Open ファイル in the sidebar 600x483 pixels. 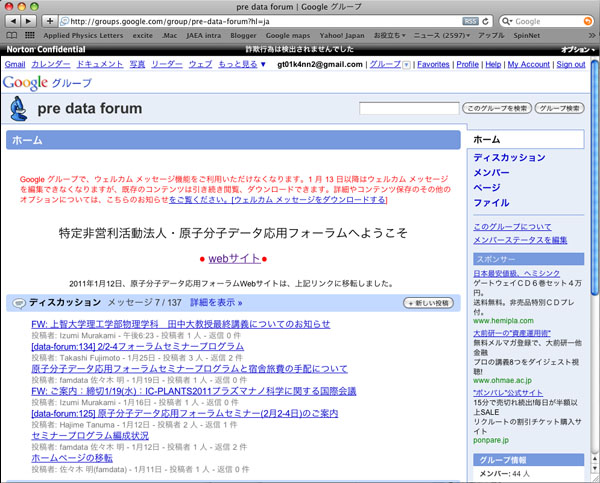point(491,202)
